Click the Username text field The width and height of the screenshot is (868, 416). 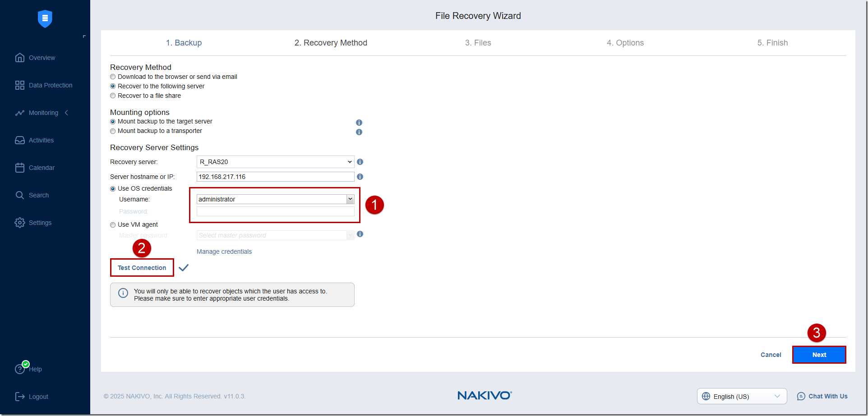pos(272,199)
